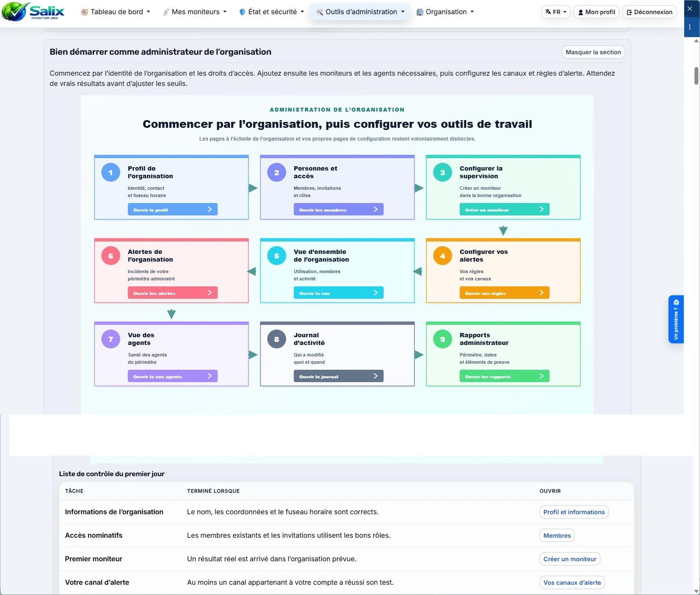Click chevron arrow in Ouvrir les alertes
This screenshot has width=700, height=595.
(210, 293)
